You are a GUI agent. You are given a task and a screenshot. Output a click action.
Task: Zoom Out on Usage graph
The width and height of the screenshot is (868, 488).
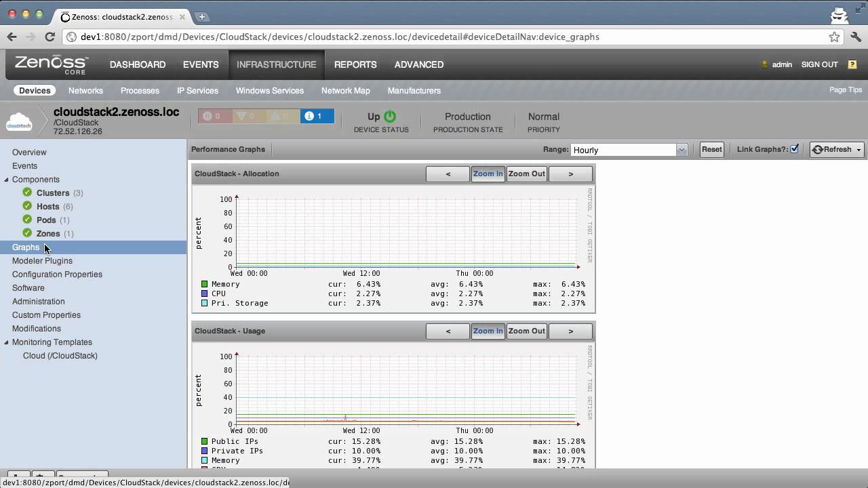click(x=526, y=331)
